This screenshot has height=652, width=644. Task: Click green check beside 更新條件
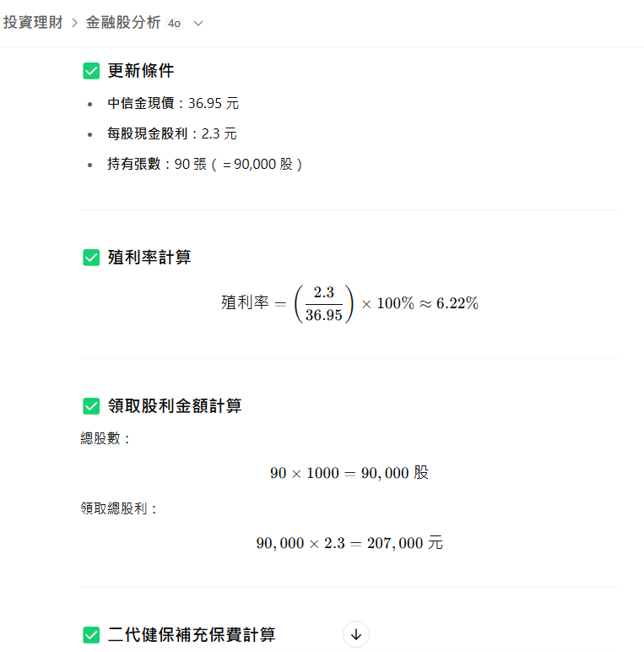pyautogui.click(x=91, y=71)
